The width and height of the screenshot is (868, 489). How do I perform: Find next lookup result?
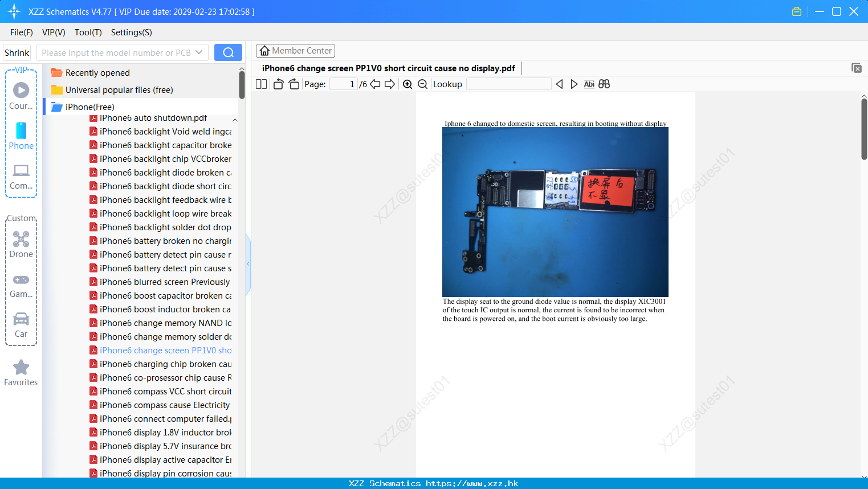pyautogui.click(x=574, y=84)
